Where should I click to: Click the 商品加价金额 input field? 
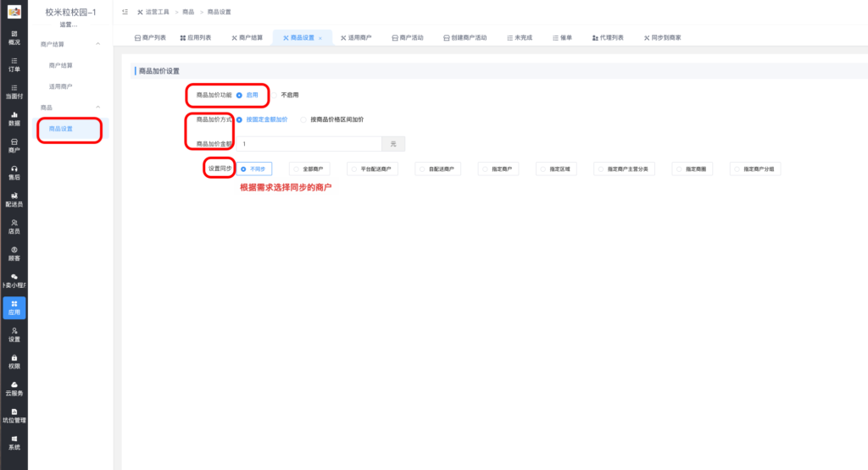pyautogui.click(x=309, y=144)
